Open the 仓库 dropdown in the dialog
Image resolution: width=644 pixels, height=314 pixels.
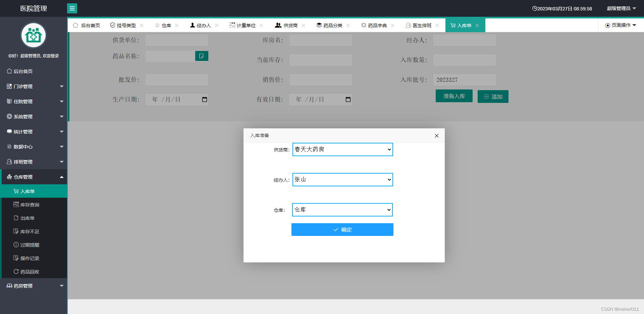click(x=342, y=210)
